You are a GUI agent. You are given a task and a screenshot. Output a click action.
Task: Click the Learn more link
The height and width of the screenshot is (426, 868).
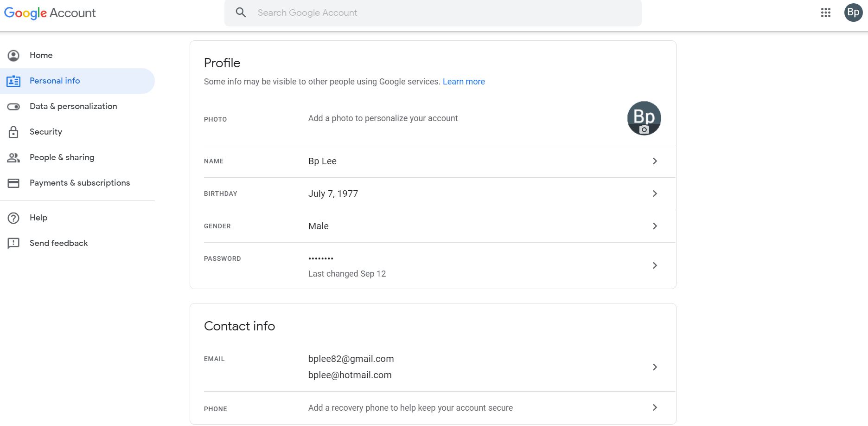(x=464, y=82)
